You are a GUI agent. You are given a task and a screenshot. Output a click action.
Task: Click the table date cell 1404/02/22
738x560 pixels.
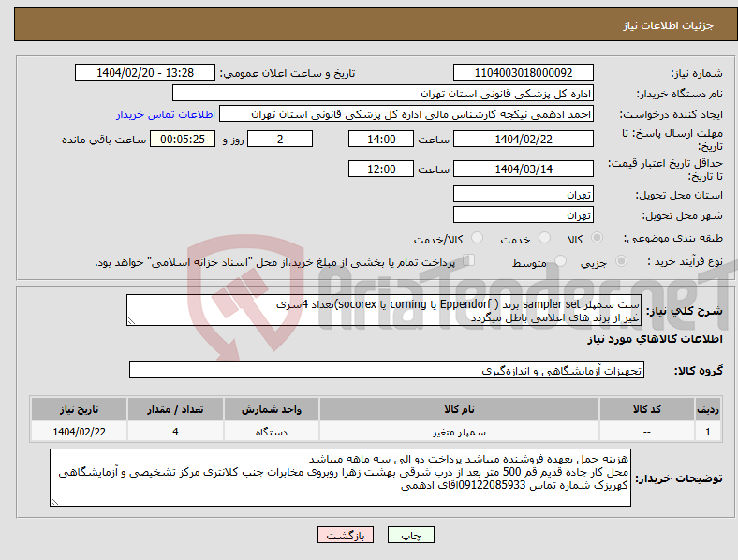click(79, 432)
